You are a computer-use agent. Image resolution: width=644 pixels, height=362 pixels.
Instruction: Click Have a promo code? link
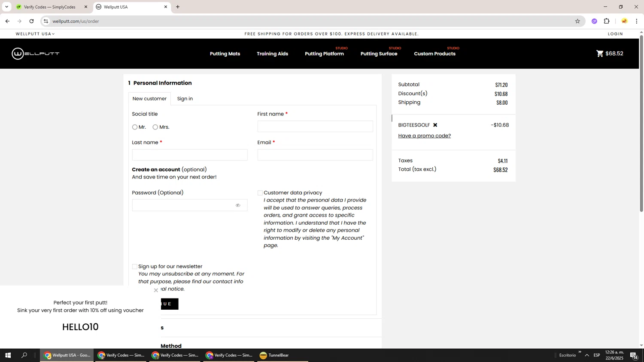pyautogui.click(x=424, y=136)
